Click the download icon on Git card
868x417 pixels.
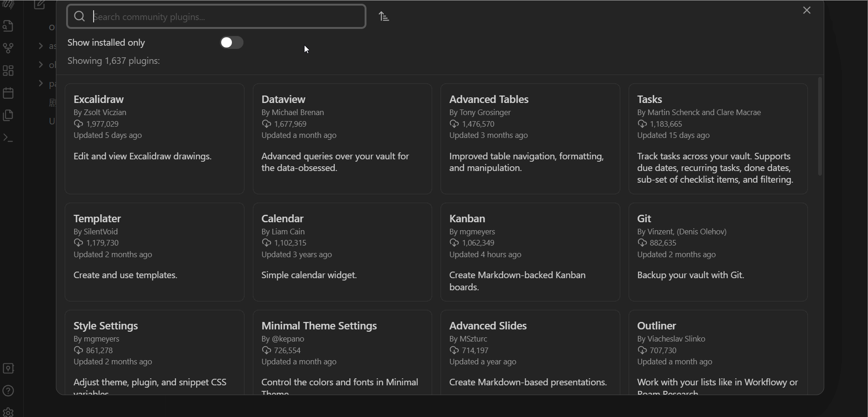[x=642, y=243]
